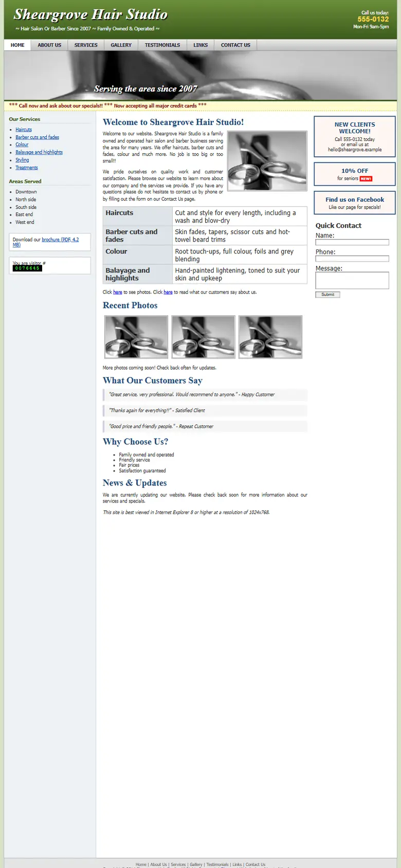Open SERVICES in the top navigation
This screenshot has height=868, width=401.
[x=86, y=45]
